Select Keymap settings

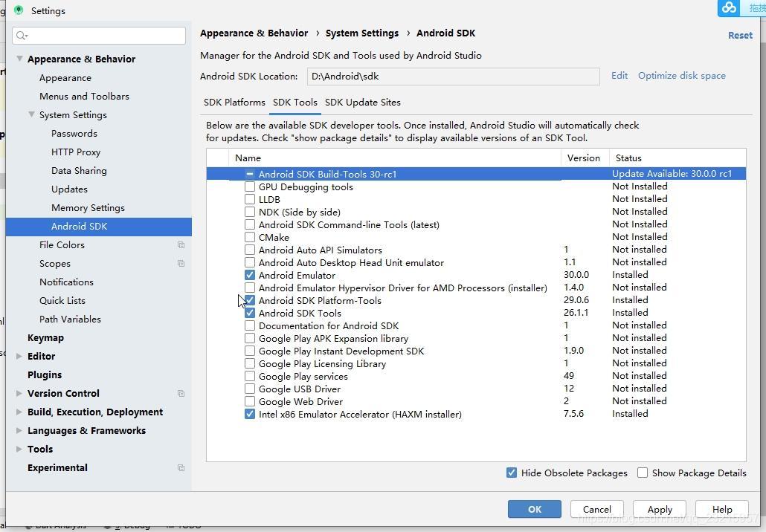click(x=45, y=338)
